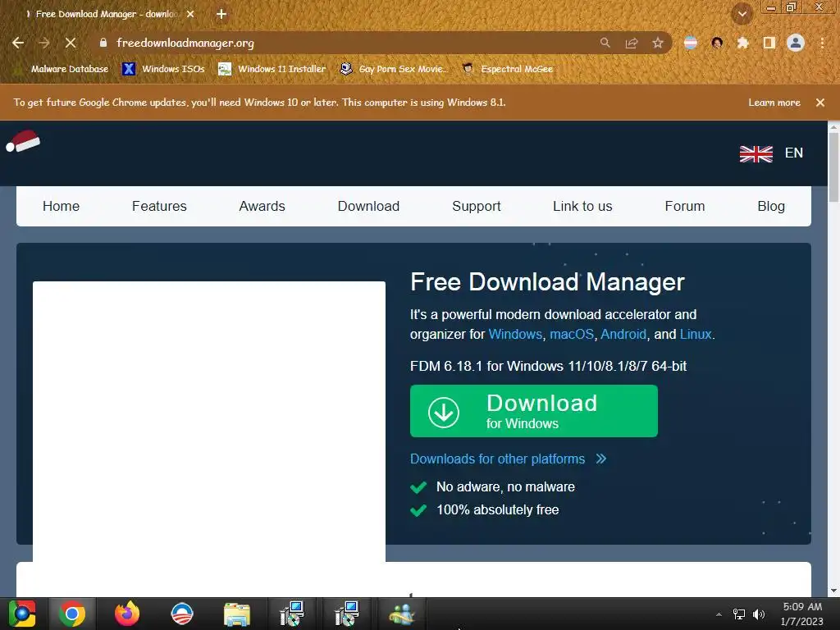The width and height of the screenshot is (840, 630).
Task: Click the Santa hat site logo
Action: coord(23,141)
